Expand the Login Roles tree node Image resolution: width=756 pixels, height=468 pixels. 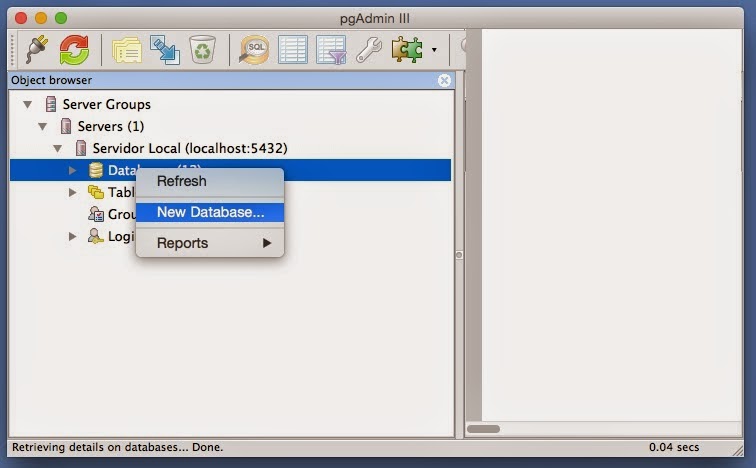(72, 236)
